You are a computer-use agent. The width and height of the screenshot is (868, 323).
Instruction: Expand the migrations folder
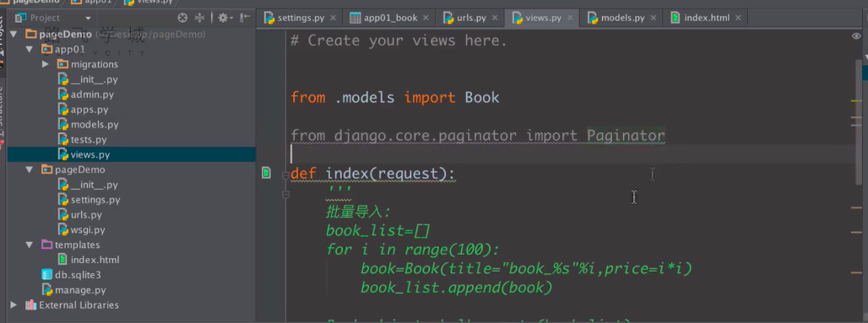(x=46, y=64)
